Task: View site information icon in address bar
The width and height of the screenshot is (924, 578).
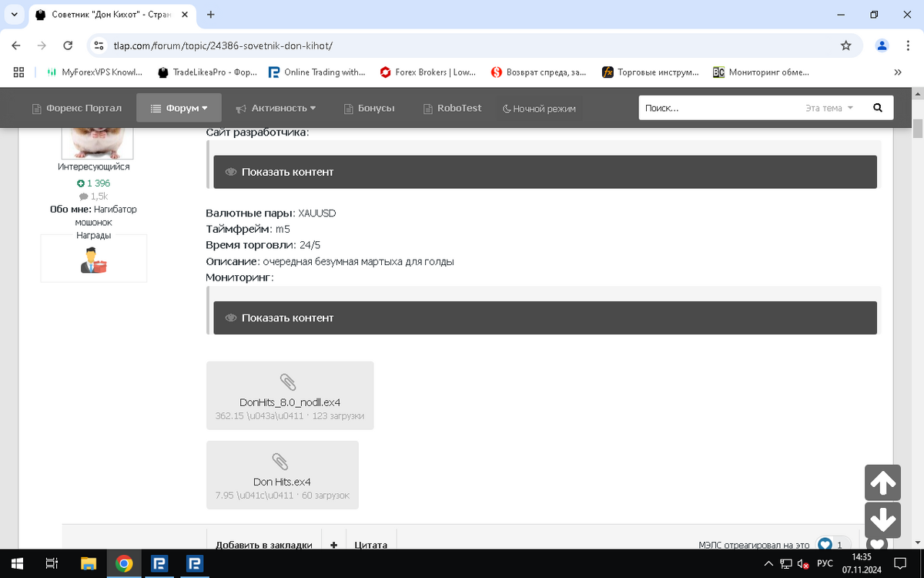Action: (99, 45)
